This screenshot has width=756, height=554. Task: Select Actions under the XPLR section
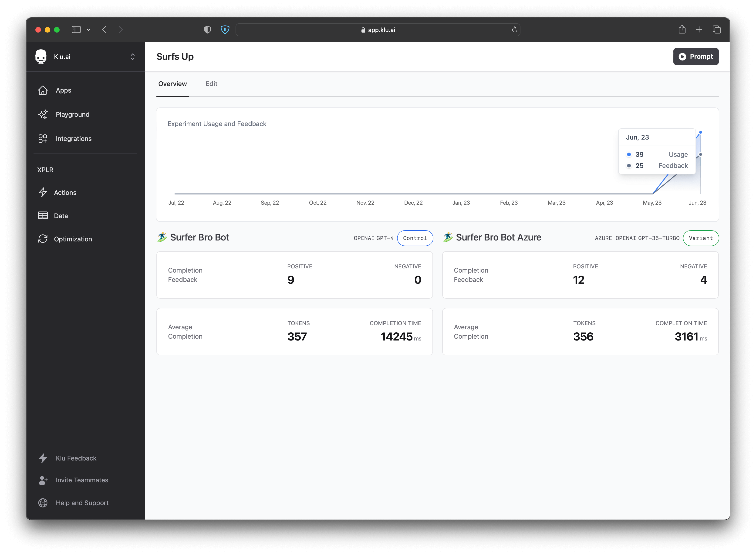65,192
